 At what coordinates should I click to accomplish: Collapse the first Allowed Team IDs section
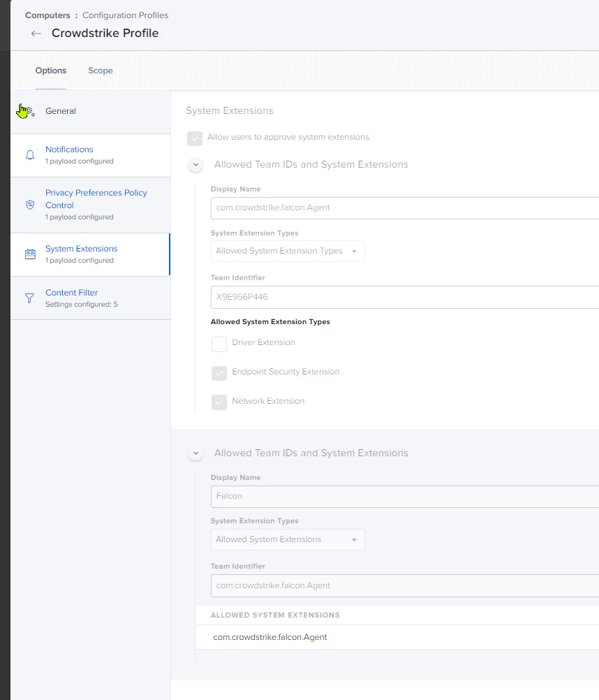coord(195,165)
